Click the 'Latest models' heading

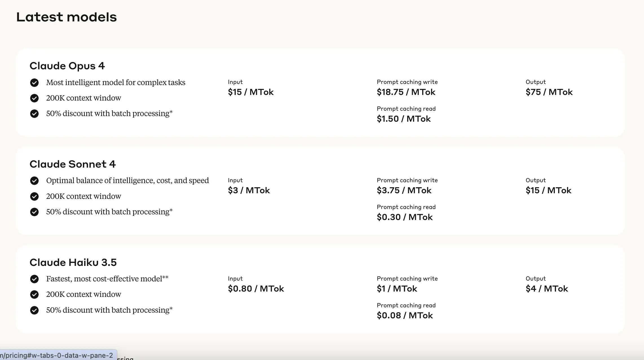pyautogui.click(x=67, y=17)
